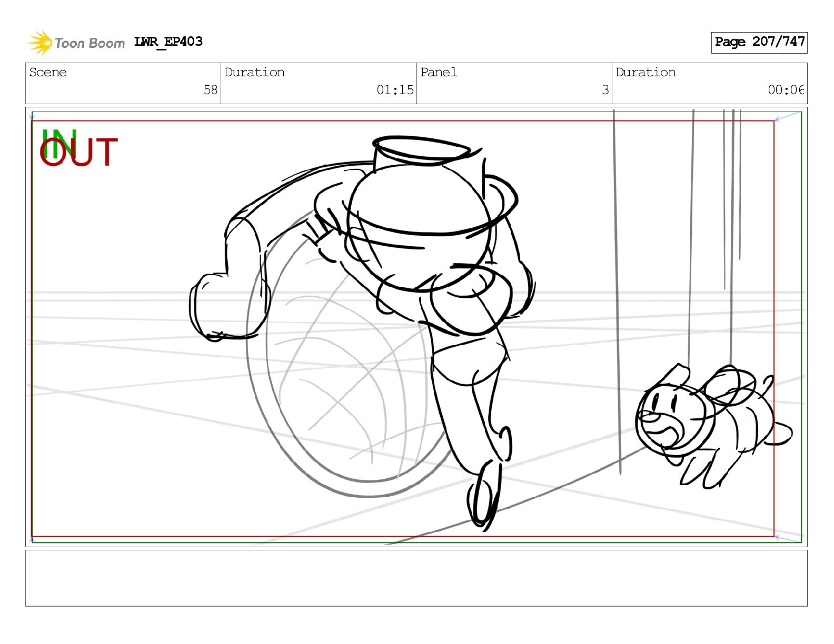This screenshot has width=834, height=644.
Task: Click the green IN camera label
Action: click(59, 143)
